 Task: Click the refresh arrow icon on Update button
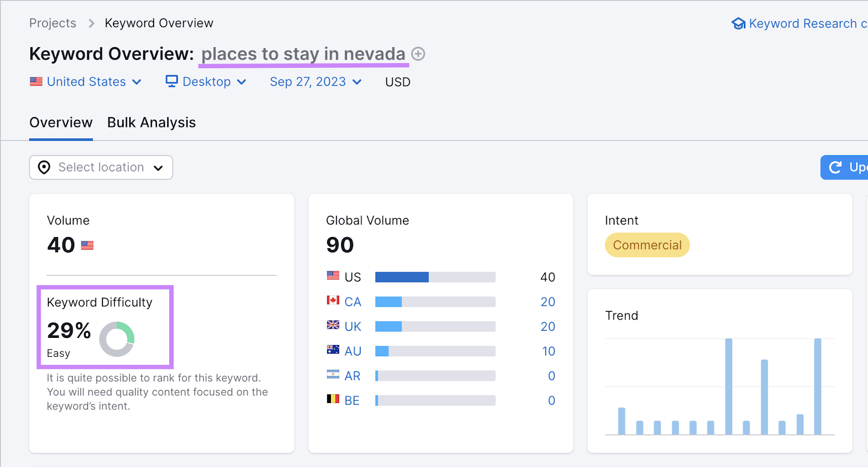(835, 168)
